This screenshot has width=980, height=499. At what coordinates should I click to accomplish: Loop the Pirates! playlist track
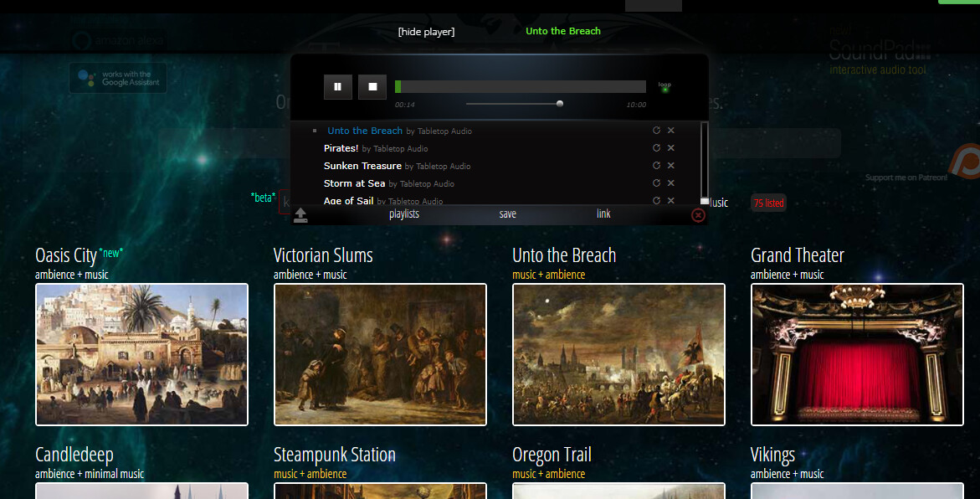click(x=656, y=147)
